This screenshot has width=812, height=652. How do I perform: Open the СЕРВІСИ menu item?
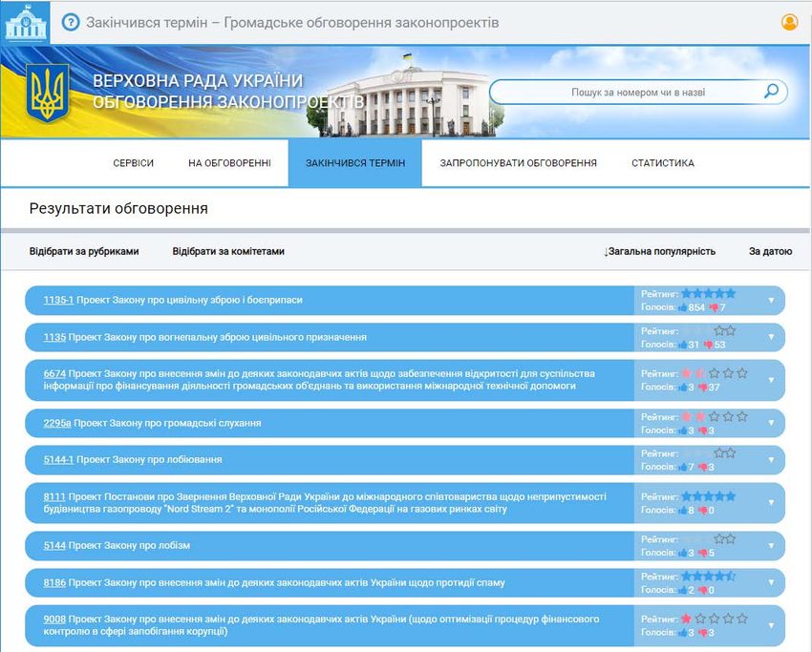[133, 163]
